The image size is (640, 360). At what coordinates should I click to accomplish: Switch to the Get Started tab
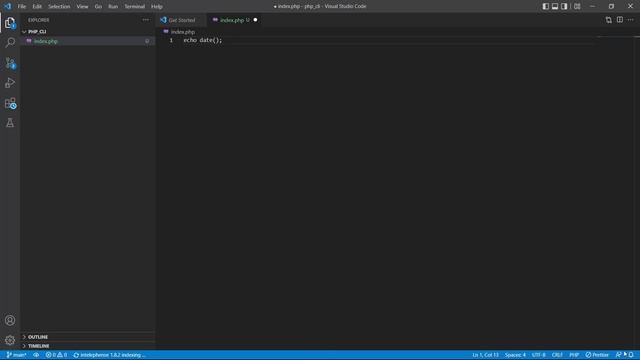coord(182,20)
